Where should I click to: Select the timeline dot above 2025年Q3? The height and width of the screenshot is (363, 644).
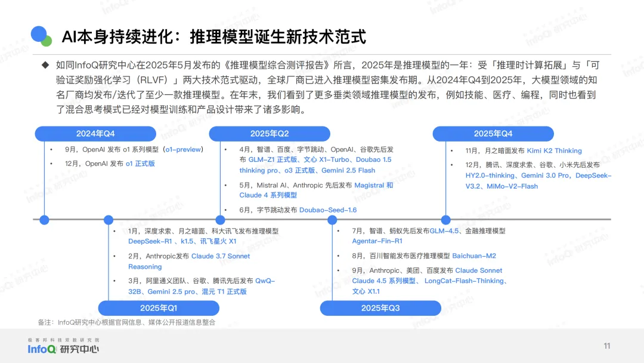coord(332,220)
